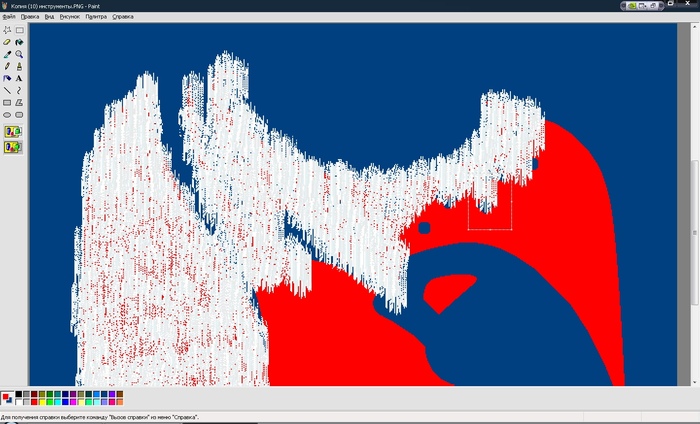The image size is (700, 424).
Task: Choose the straight Line tool
Action: (x=7, y=90)
